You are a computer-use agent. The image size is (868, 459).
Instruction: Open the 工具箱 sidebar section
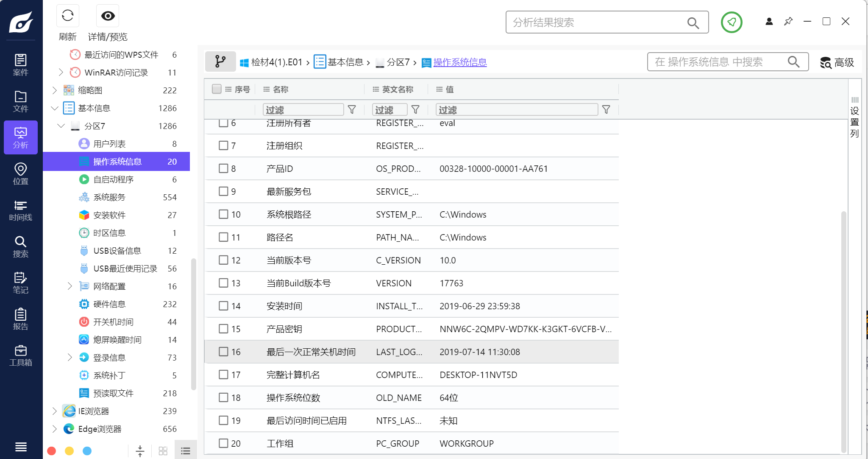(x=21, y=355)
